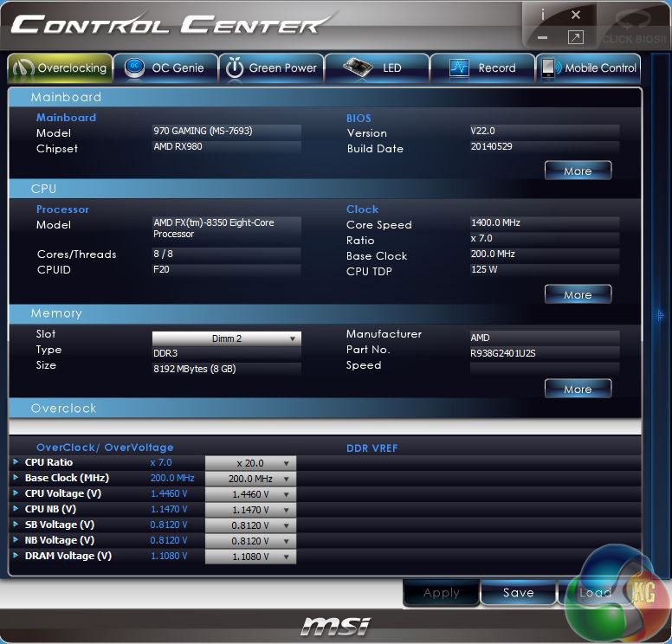
Task: Click More in the Memory section
Action: 578,389
